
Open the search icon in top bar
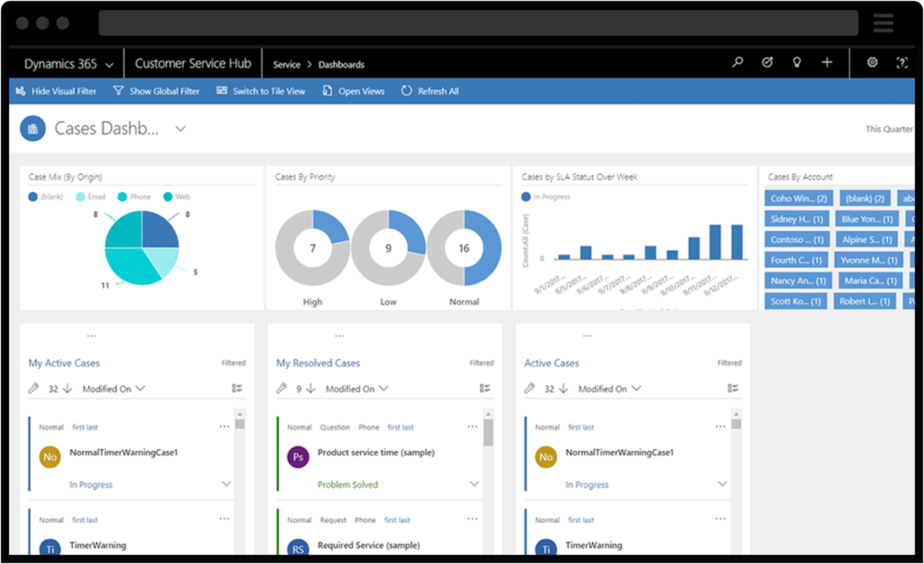tap(737, 62)
